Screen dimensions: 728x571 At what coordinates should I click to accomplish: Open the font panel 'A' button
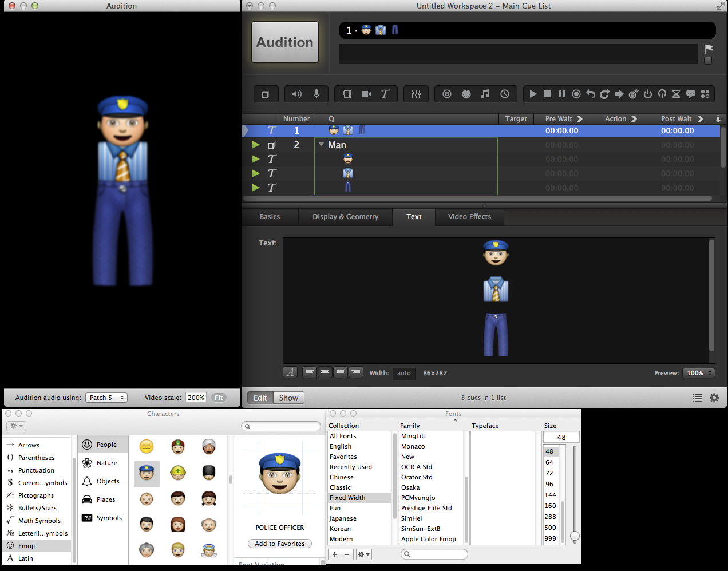[290, 372]
